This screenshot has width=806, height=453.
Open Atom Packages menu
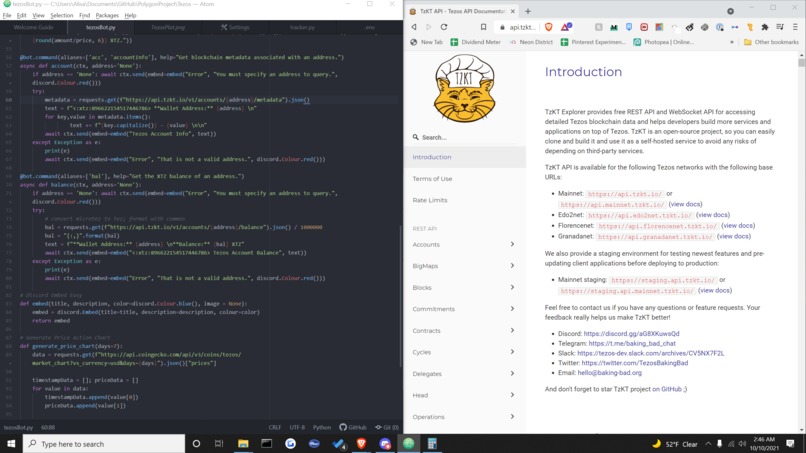pos(107,15)
